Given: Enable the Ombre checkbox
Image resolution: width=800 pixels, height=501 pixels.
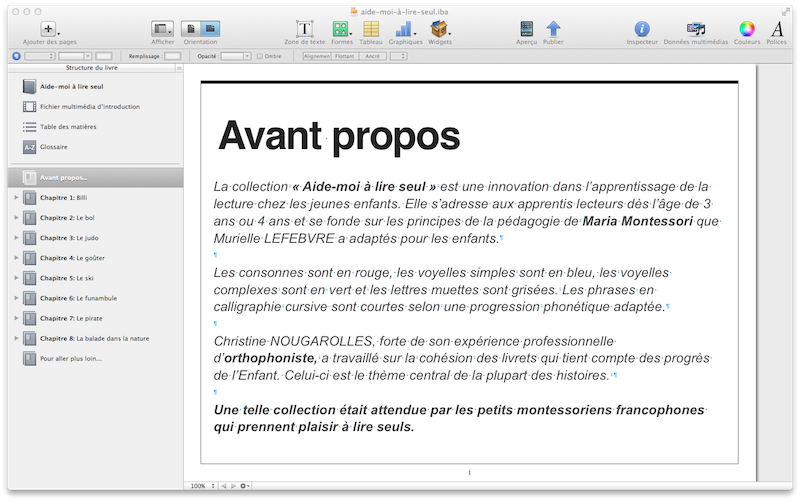Looking at the screenshot, I should pyautogui.click(x=260, y=56).
